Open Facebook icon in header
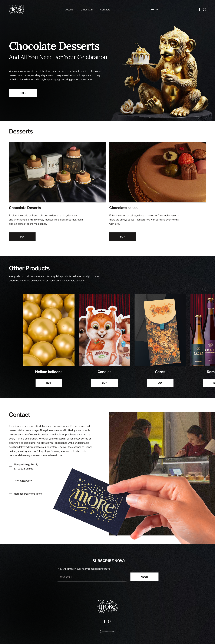Image resolution: width=215 pixels, height=644 pixels. [x=199, y=10]
